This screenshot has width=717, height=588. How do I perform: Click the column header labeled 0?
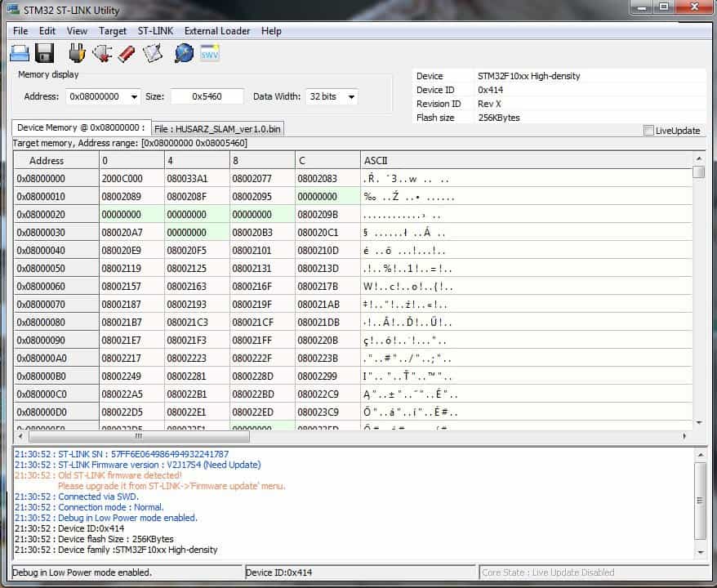pos(131,161)
